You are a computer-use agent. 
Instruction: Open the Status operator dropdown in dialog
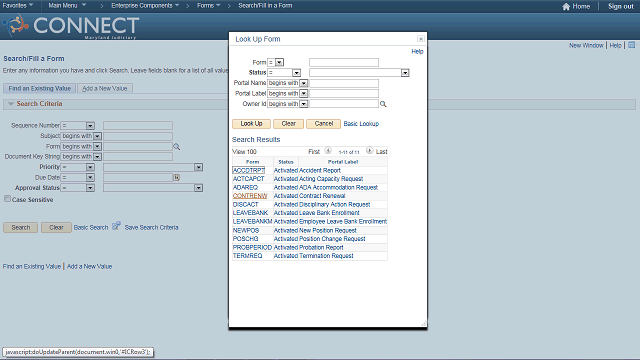point(296,73)
